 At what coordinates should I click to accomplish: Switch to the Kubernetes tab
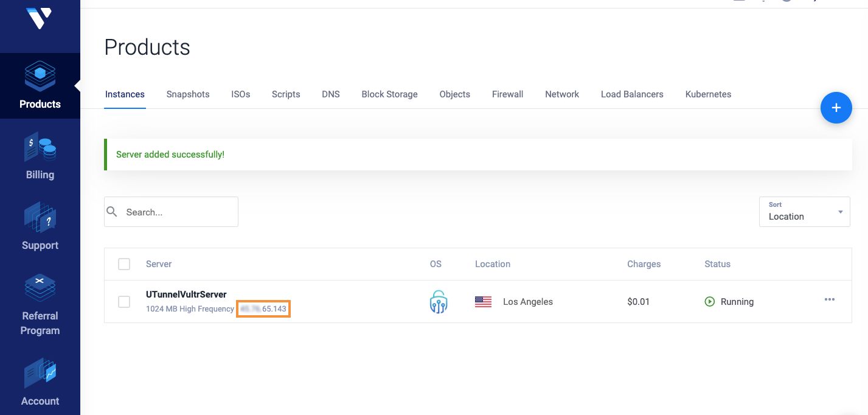[x=708, y=94]
